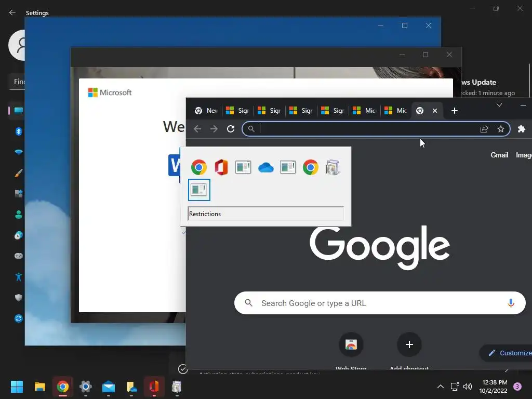Open the clock showing 12:38 PM

[494, 387]
